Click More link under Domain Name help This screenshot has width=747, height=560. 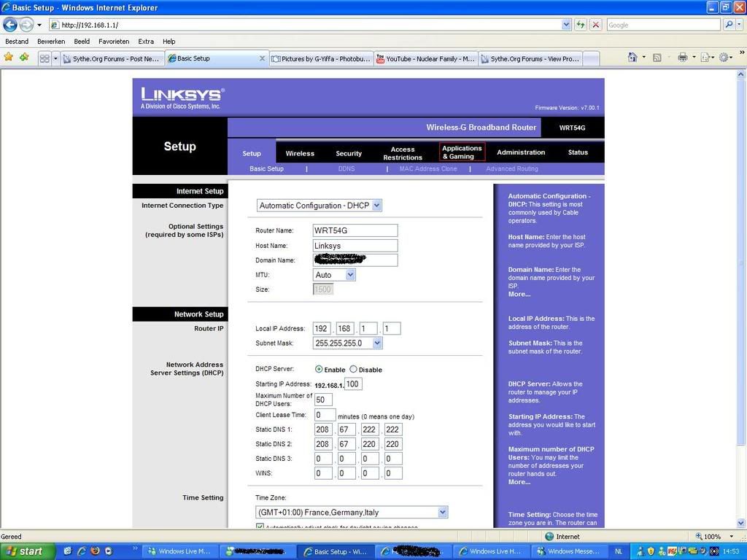pos(519,295)
